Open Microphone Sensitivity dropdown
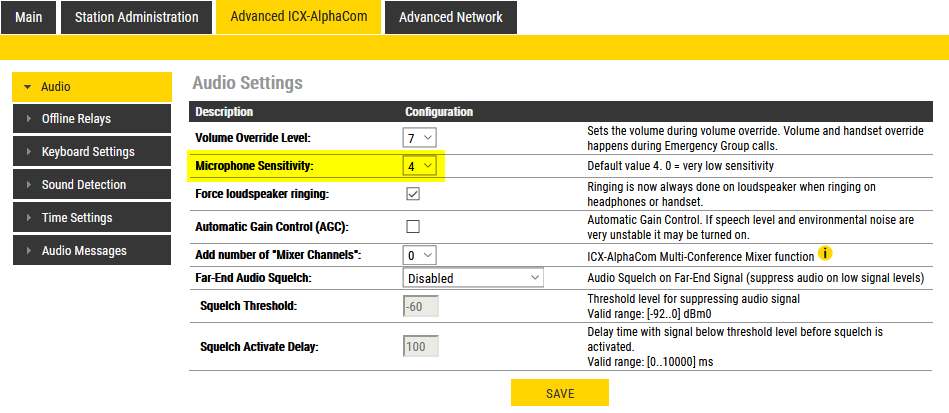 coord(419,166)
